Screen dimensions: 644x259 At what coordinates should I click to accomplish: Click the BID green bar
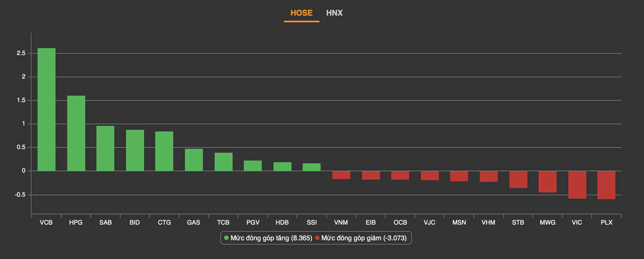tap(135, 150)
